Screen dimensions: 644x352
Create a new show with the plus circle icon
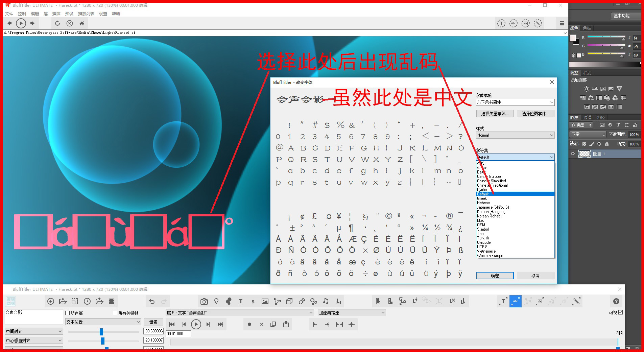tap(51, 301)
